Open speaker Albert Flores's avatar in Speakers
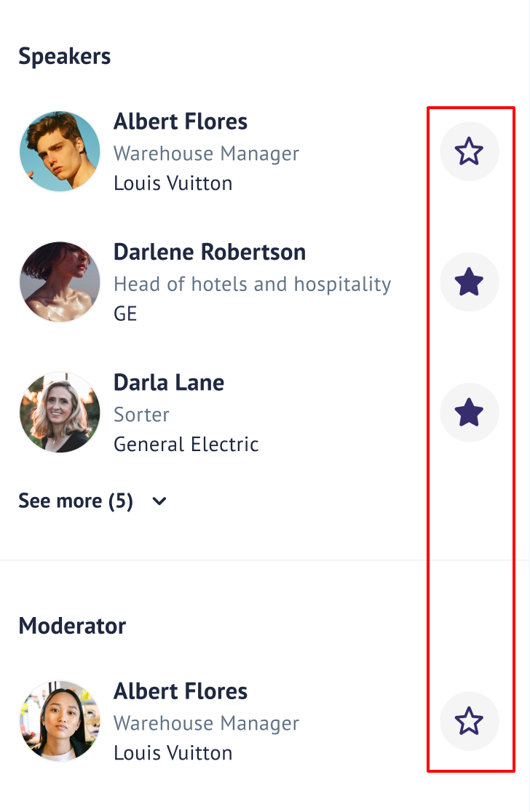 tap(60, 152)
